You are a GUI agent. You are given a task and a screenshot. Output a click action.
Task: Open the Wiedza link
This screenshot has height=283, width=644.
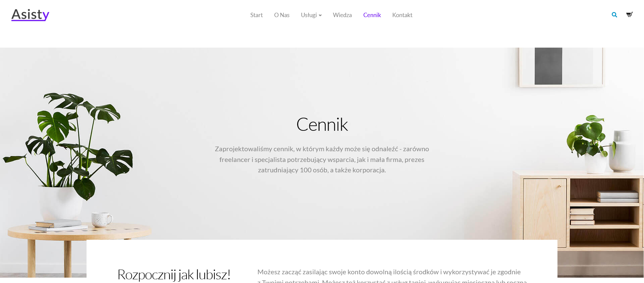pos(342,15)
